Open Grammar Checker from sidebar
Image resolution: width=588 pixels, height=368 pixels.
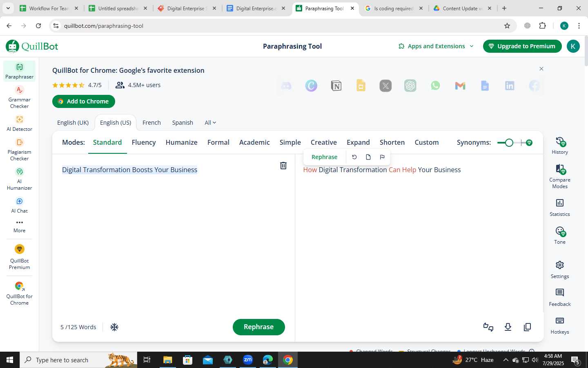click(x=19, y=97)
